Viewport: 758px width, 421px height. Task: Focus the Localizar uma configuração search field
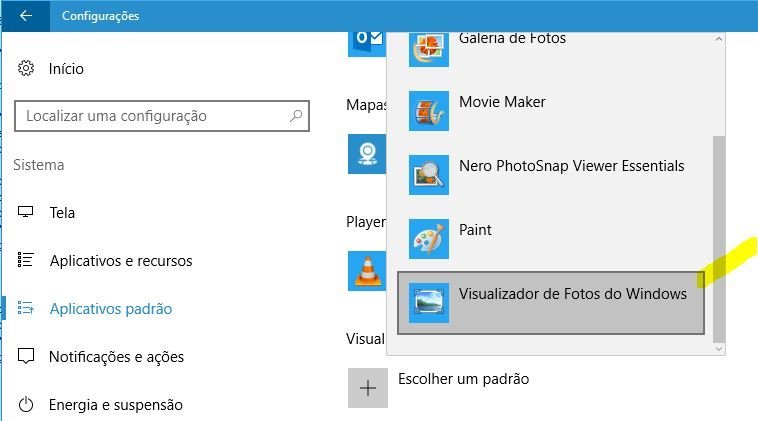point(162,116)
